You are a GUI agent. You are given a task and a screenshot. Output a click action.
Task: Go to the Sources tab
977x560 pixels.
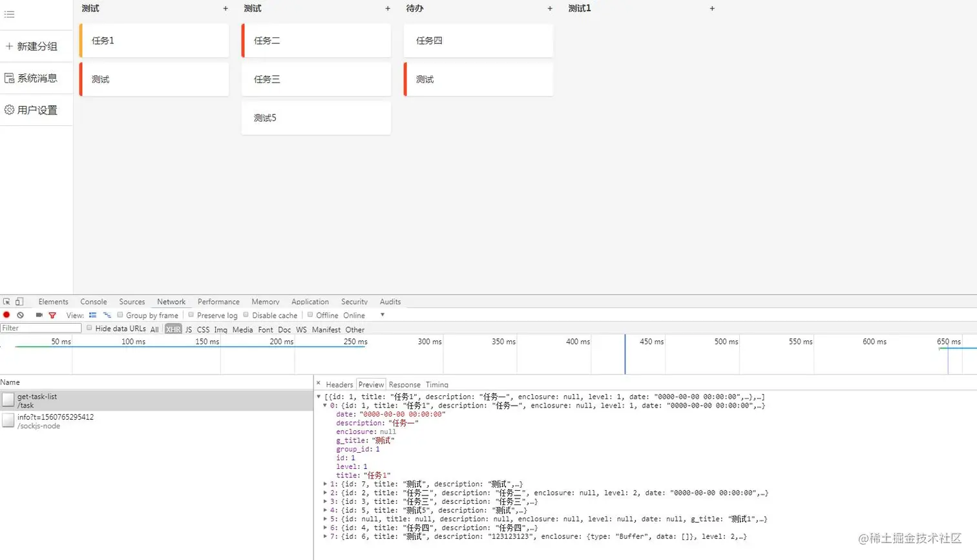point(132,302)
